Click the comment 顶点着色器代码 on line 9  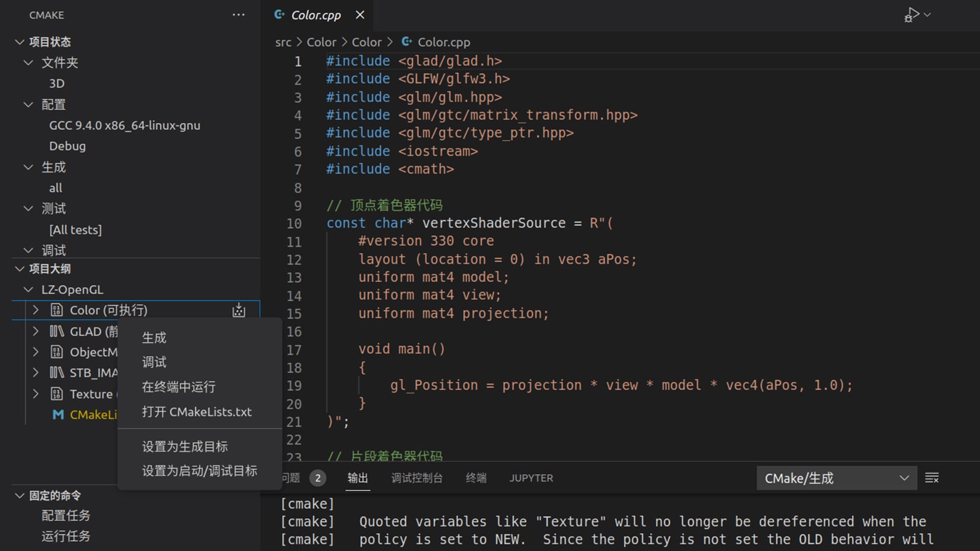396,205
